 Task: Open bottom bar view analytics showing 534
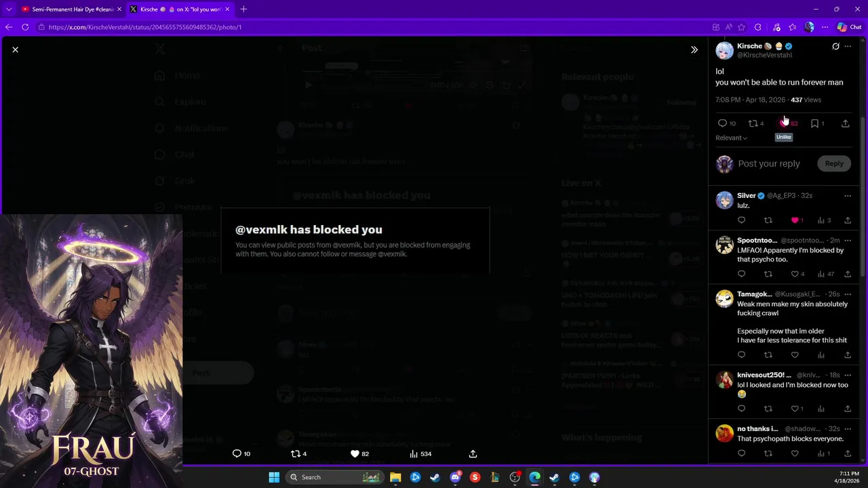[x=420, y=453]
